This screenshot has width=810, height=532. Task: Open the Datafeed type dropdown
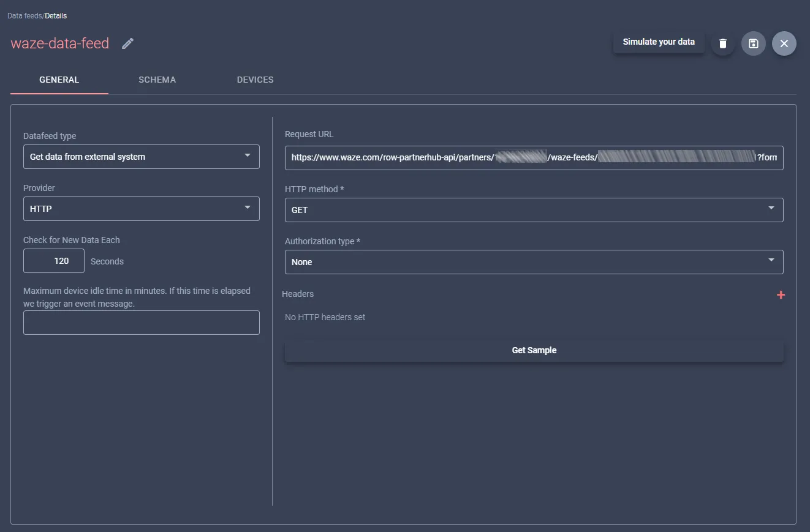click(x=142, y=157)
